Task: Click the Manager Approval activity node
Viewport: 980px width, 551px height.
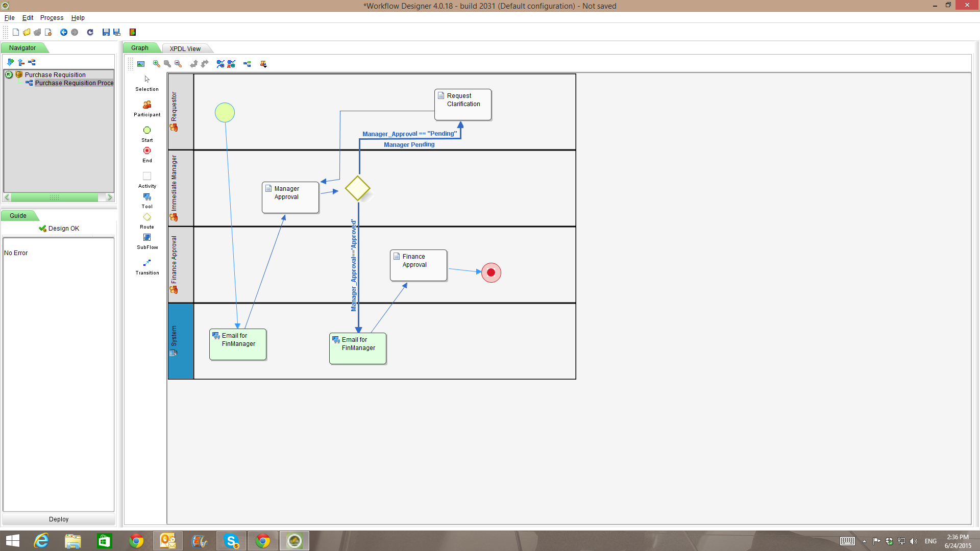Action: pos(290,197)
